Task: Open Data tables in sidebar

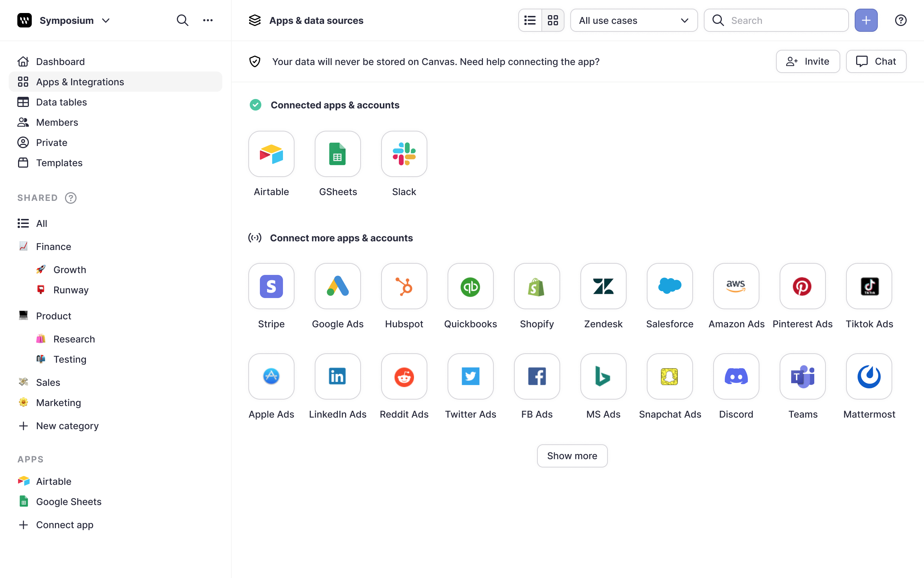Action: click(115, 102)
